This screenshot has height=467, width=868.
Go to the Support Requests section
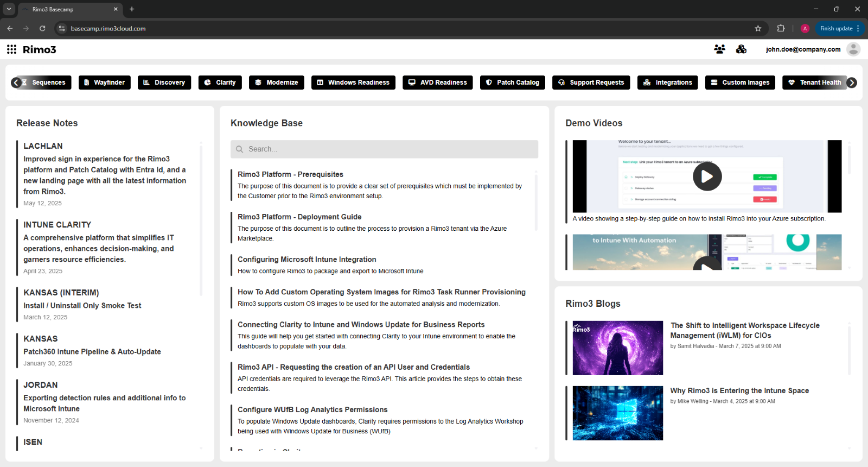591,83
